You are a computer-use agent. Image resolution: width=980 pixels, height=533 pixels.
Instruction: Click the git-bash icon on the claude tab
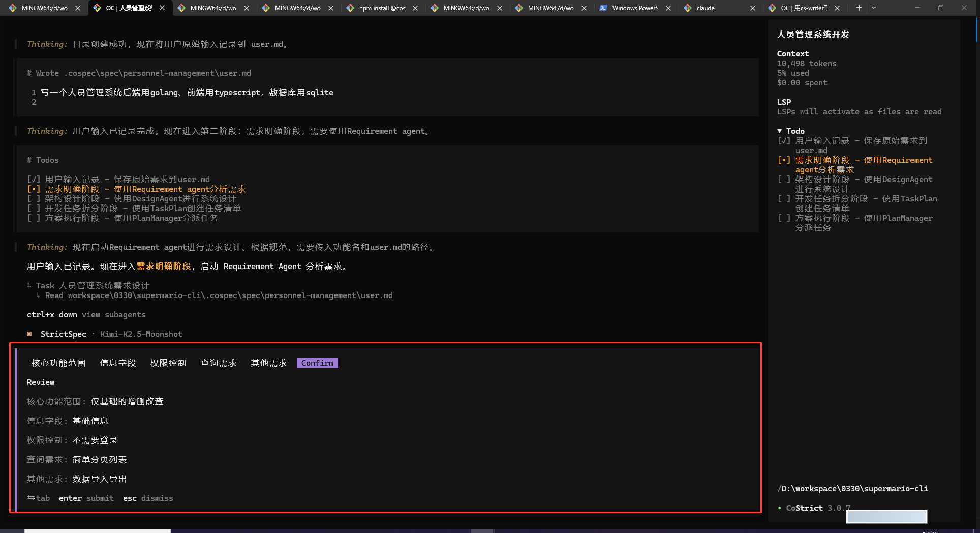click(x=688, y=8)
